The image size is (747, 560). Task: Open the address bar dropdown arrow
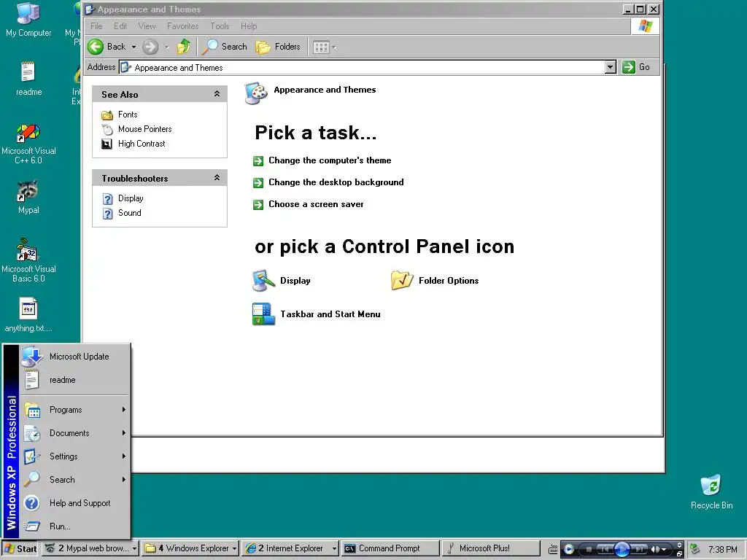pyautogui.click(x=611, y=67)
